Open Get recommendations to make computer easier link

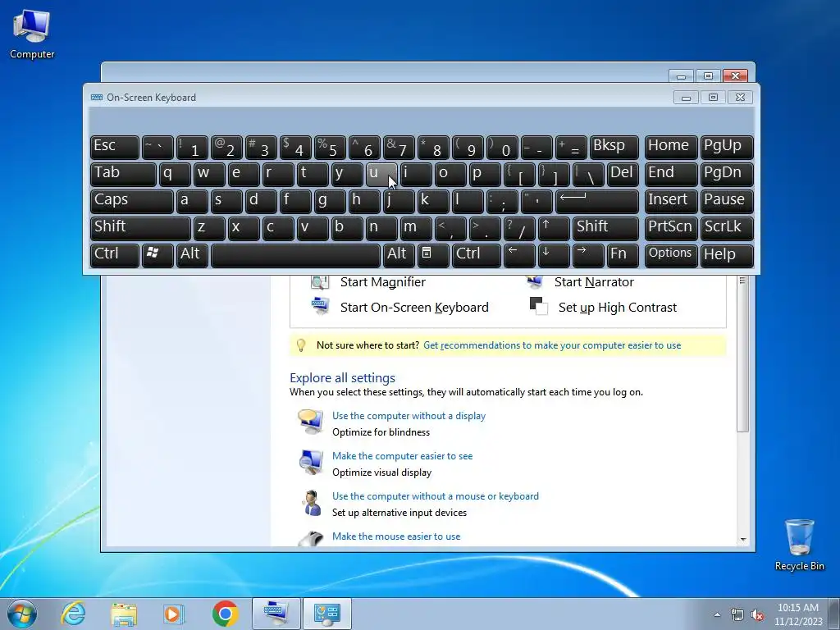click(552, 345)
